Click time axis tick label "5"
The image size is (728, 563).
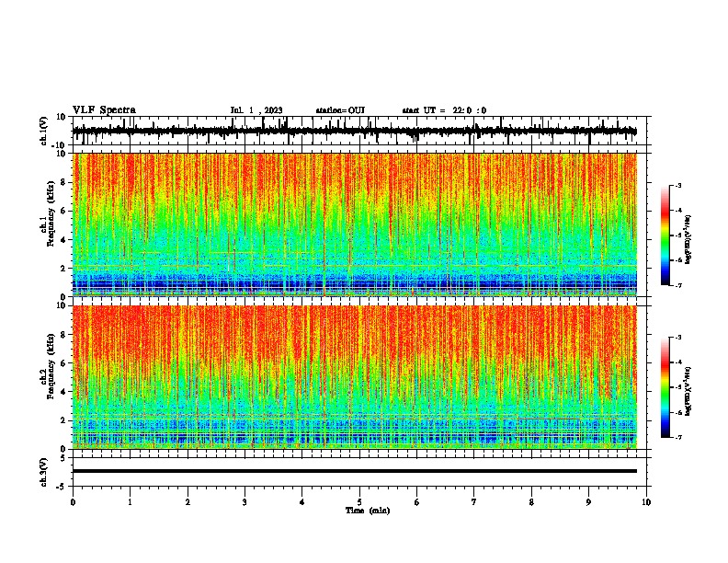[359, 502]
